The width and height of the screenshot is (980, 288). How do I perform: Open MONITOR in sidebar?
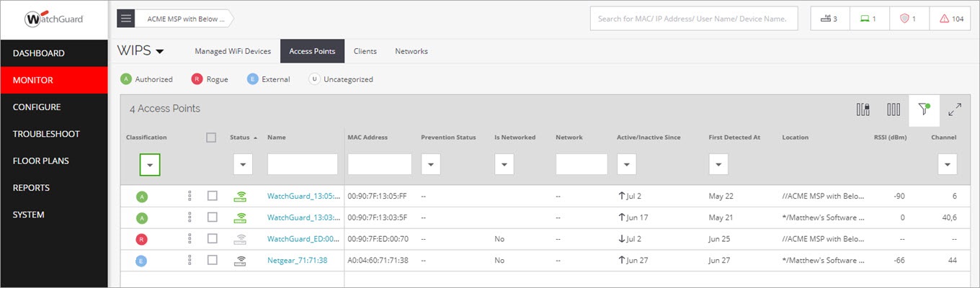pos(54,80)
